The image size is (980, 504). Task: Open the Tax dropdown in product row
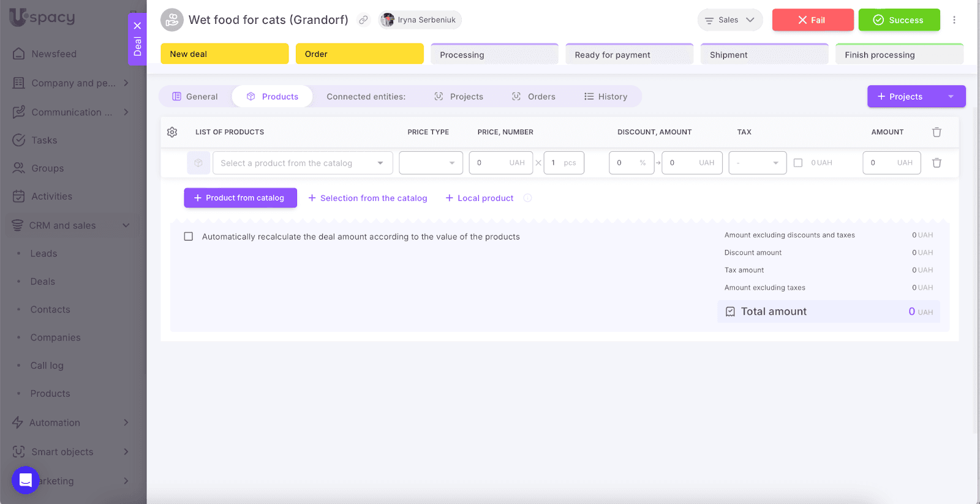click(757, 163)
